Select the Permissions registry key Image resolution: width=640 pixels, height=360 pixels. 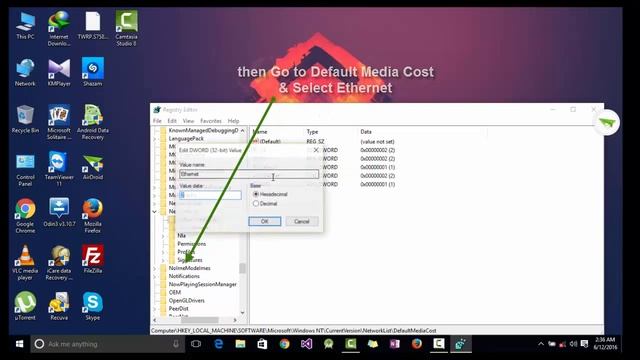(191, 244)
